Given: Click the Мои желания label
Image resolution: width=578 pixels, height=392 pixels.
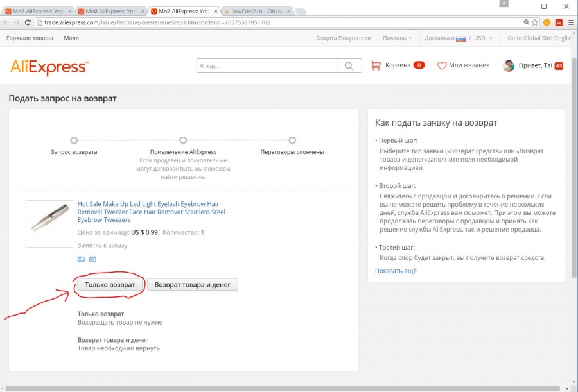Looking at the screenshot, I should coord(469,65).
